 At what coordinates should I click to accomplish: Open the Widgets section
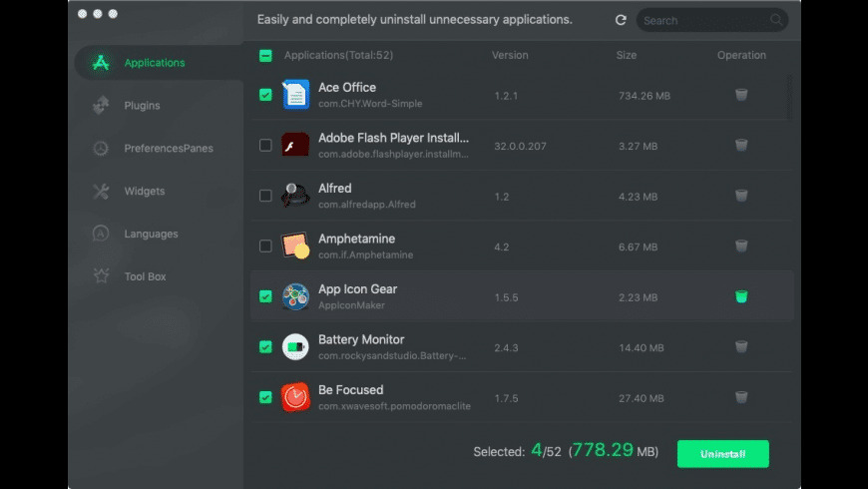pyautogui.click(x=145, y=191)
